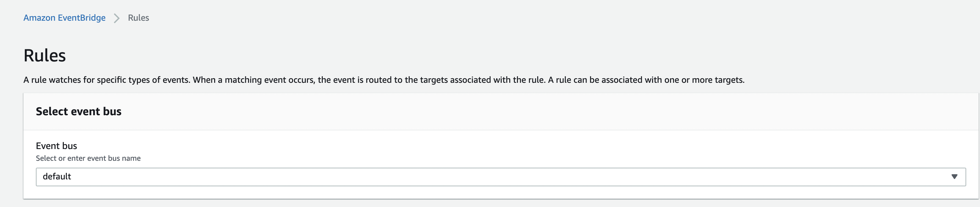Click inside the event bus name field

click(228, 177)
